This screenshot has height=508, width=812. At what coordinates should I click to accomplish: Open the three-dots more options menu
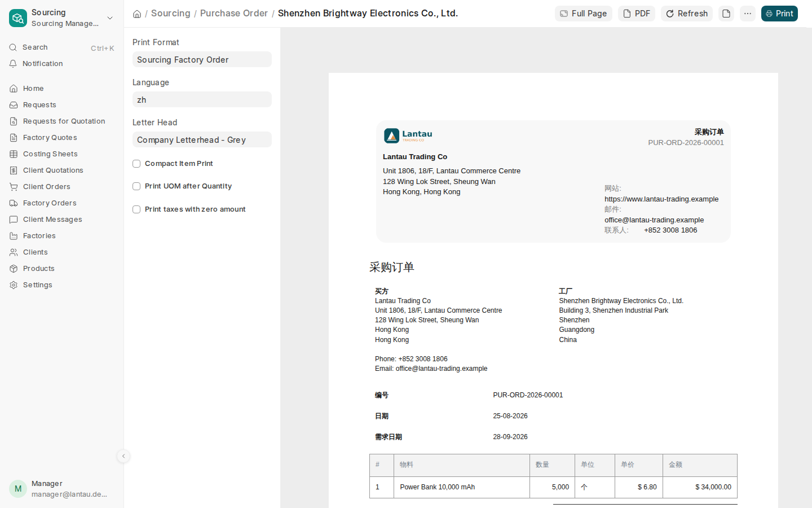[x=748, y=14]
